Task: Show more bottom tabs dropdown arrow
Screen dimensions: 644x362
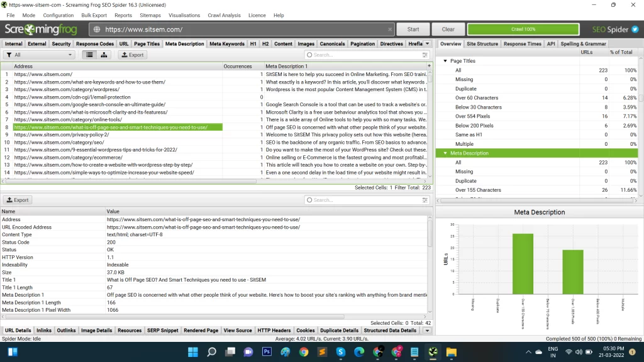Action: coord(427,331)
